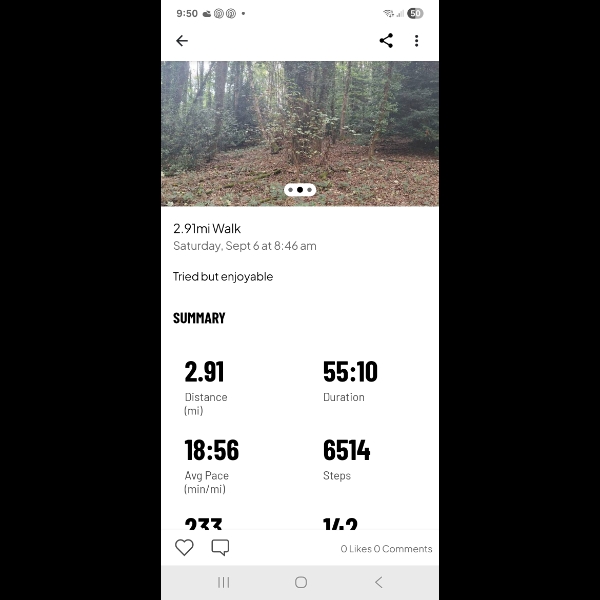Tap the Android home button
This screenshot has height=600, width=600.
(301, 582)
